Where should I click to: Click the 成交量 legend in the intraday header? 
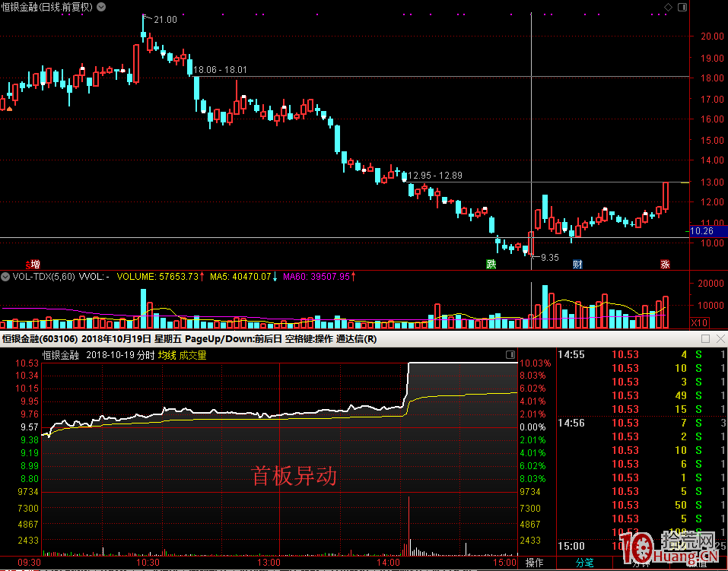tap(192, 355)
